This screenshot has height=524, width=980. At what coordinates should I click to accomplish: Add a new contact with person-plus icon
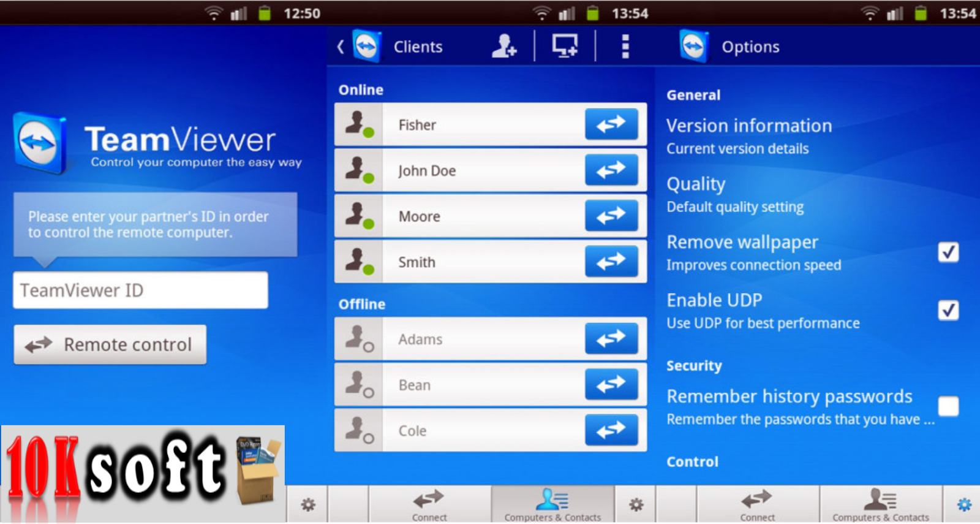tap(503, 46)
